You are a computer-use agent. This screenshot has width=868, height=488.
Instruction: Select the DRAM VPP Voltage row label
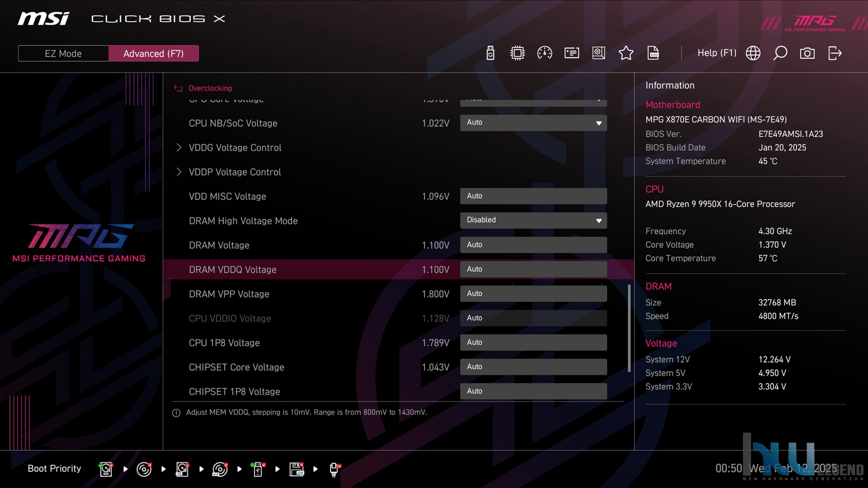229,294
